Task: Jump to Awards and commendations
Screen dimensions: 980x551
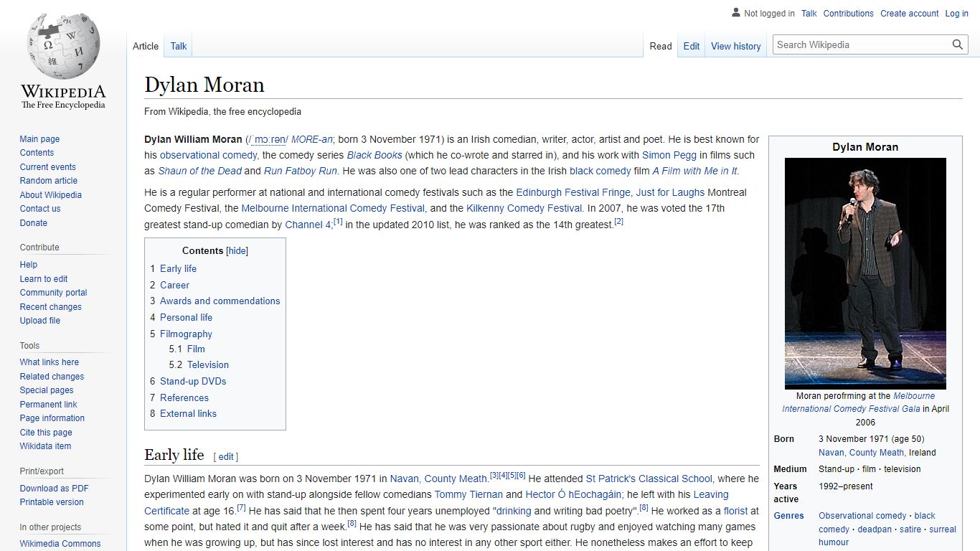Action: point(220,301)
